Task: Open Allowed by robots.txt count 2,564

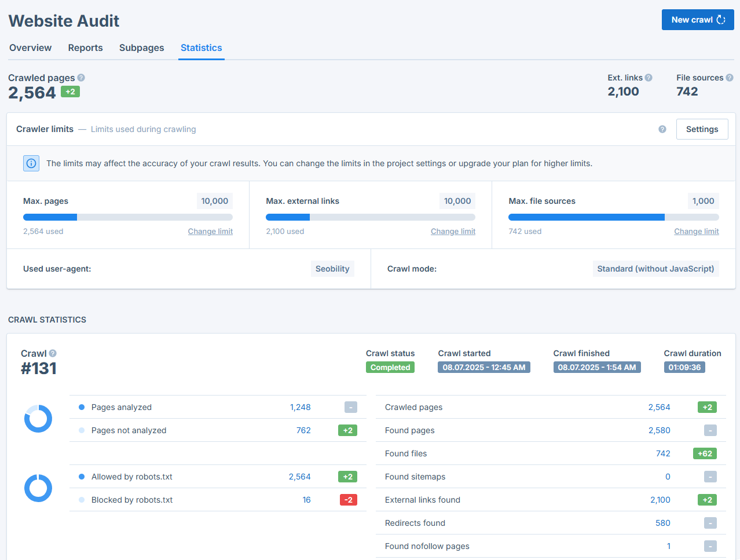Action: click(x=299, y=477)
